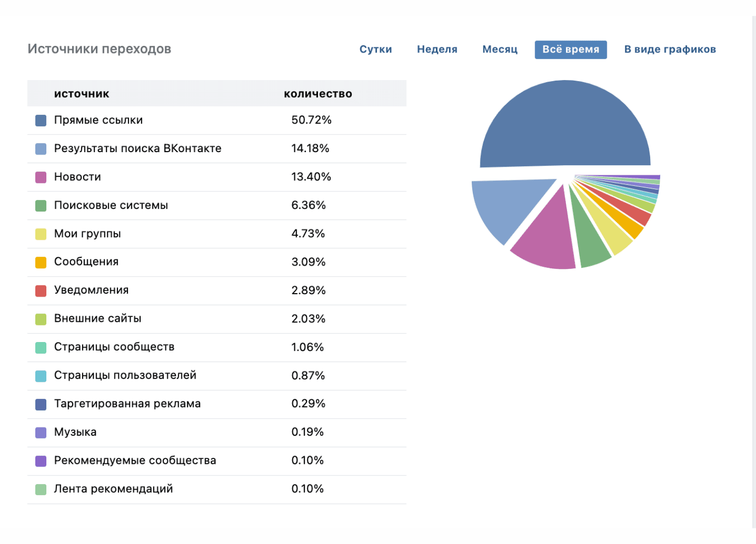Click the источник column header

coord(82,94)
